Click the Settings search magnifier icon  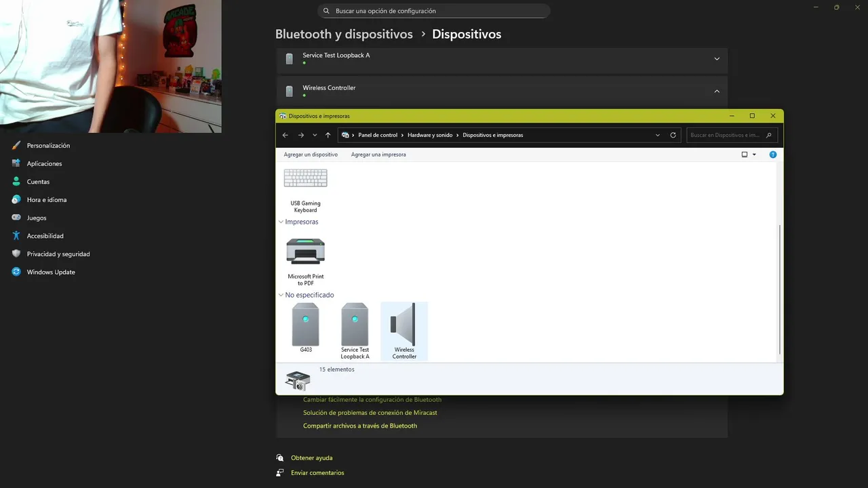click(x=327, y=11)
